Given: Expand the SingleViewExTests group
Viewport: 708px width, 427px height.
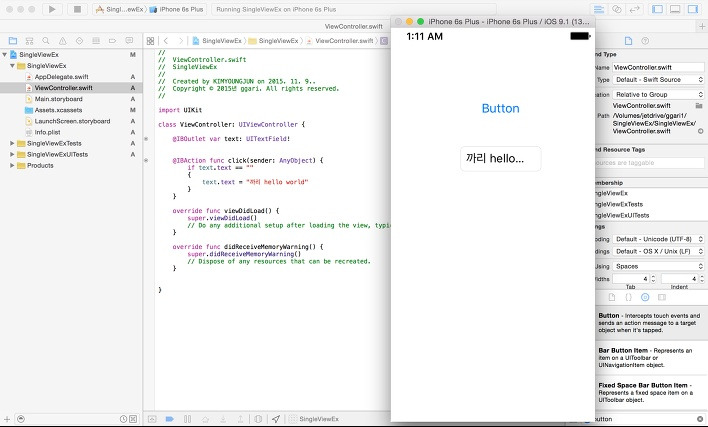Looking at the screenshot, I should (12, 143).
